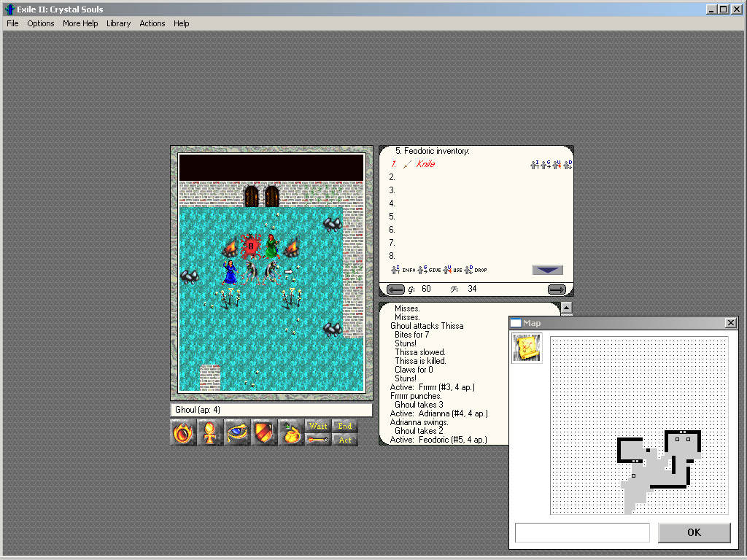747x560 pixels.
Task: Open the File menu
Action: coord(12,23)
